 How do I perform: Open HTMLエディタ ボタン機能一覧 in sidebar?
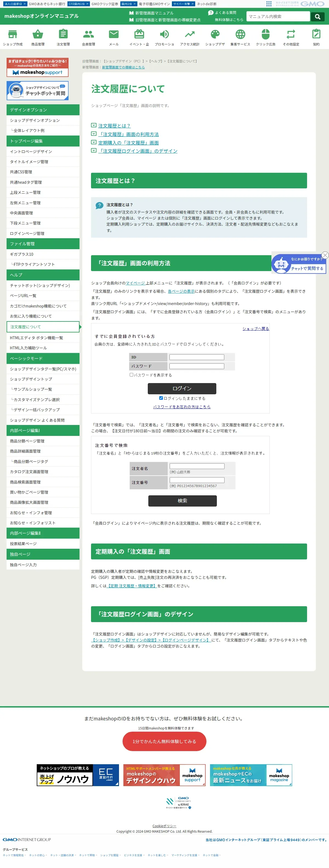(x=43, y=338)
